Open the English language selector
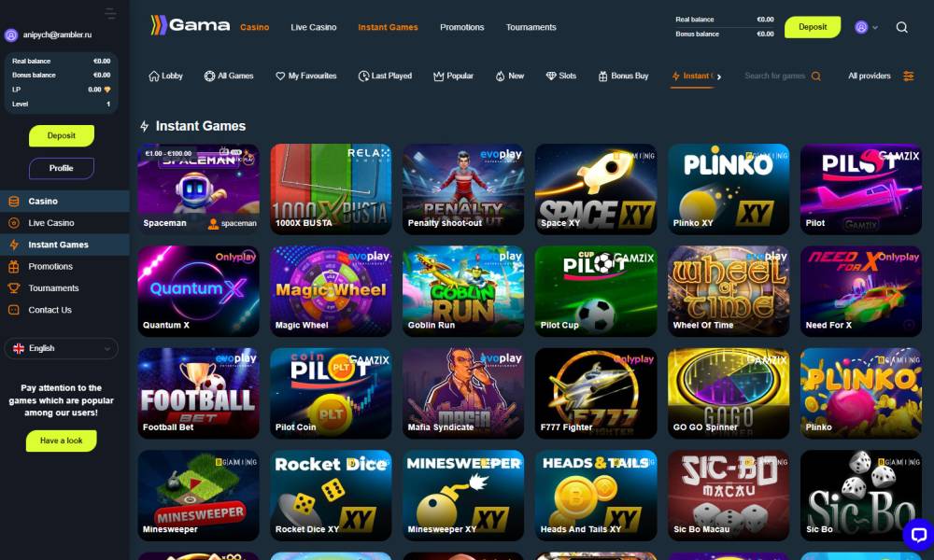This screenshot has width=934, height=560. [x=62, y=349]
